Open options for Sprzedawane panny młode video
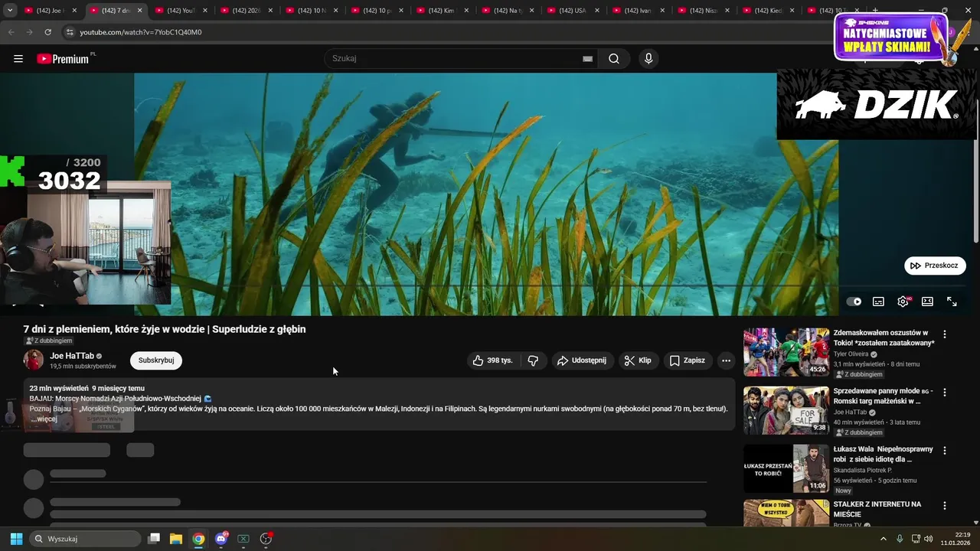This screenshot has width=980, height=551. tap(944, 393)
